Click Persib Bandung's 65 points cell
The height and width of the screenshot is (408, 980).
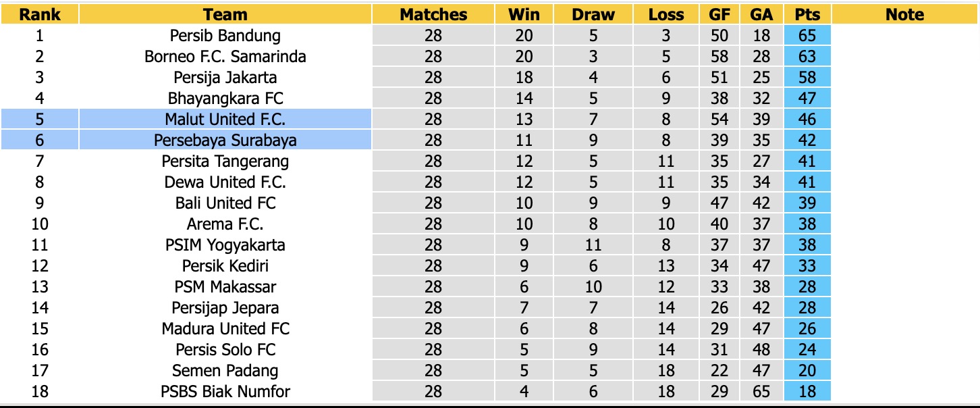pos(807,35)
